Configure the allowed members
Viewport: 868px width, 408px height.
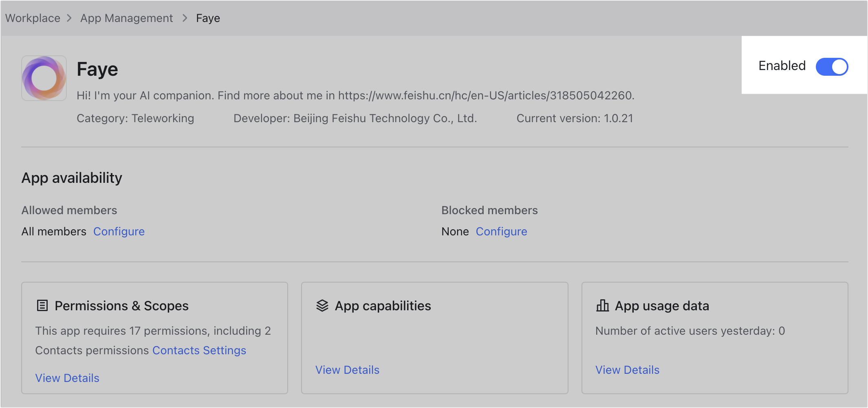click(119, 231)
